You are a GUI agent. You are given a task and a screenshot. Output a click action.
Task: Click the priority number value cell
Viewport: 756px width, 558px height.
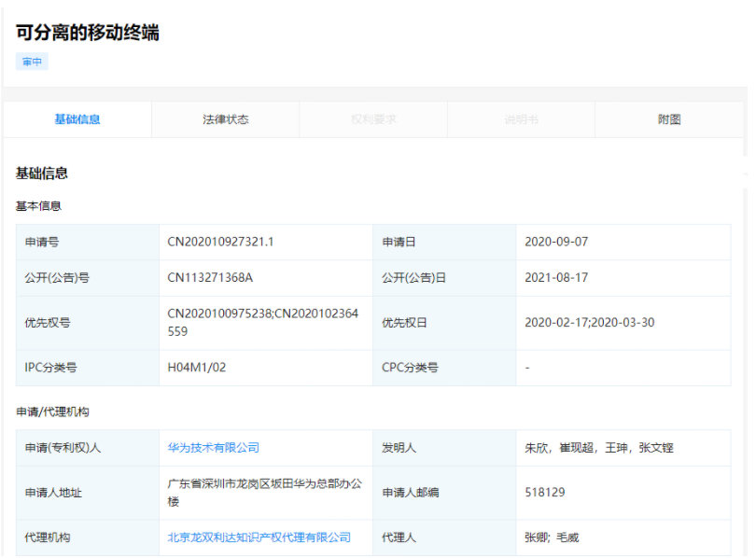pyautogui.click(x=263, y=322)
